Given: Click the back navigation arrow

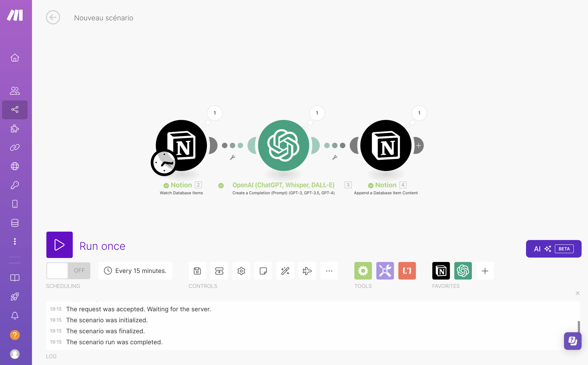Looking at the screenshot, I should point(53,18).
